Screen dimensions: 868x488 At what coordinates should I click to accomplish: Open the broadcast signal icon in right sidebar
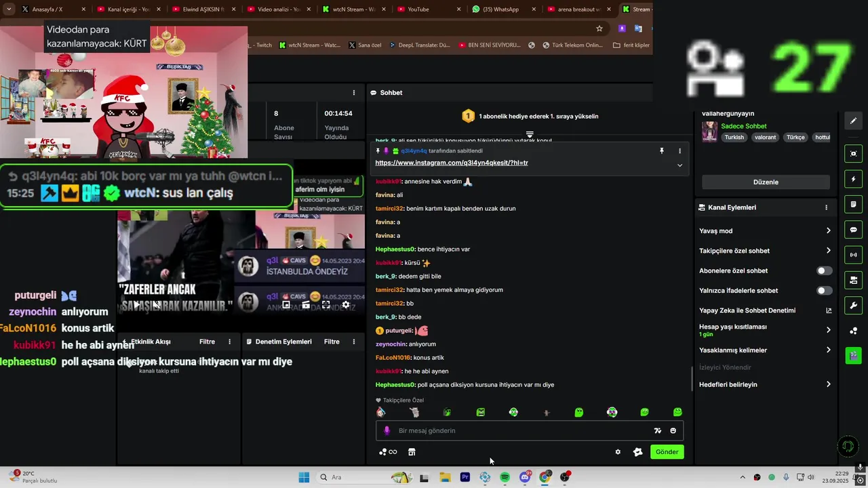tap(853, 255)
